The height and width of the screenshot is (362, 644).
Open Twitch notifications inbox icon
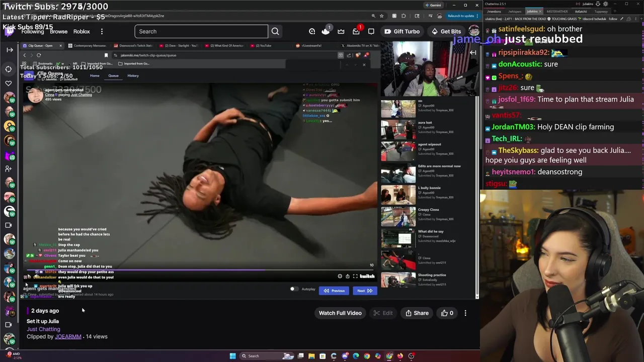[356, 32]
